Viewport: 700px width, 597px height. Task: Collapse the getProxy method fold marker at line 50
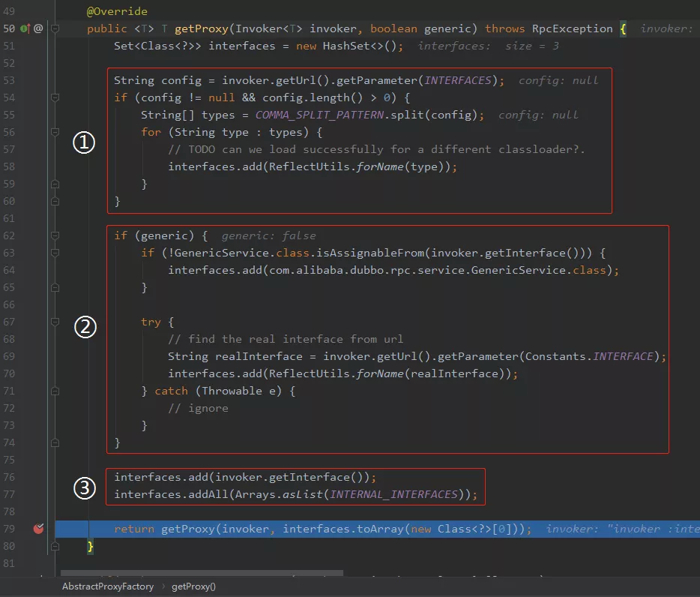click(x=55, y=28)
